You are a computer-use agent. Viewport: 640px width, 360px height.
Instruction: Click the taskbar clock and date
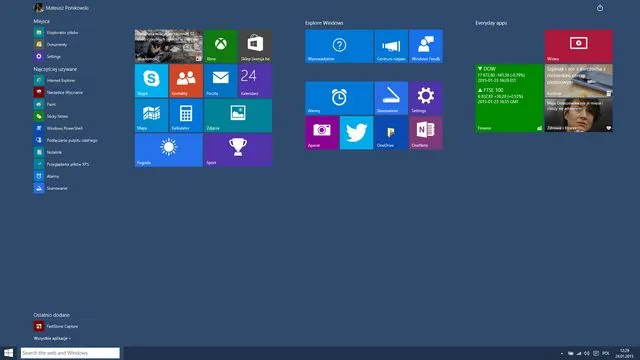tap(624, 353)
